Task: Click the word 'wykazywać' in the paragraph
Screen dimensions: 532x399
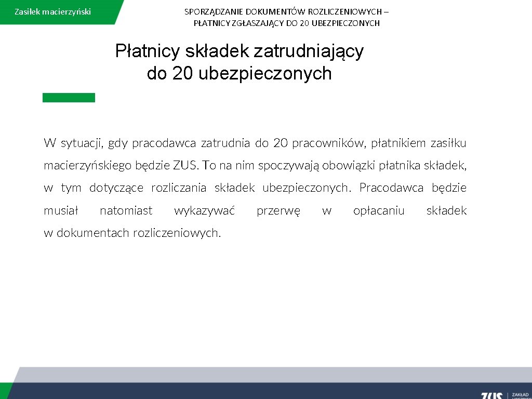Action: [x=204, y=211]
